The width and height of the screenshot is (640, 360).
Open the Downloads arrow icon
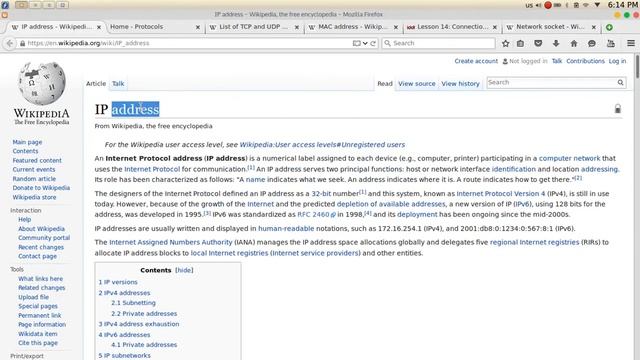point(556,43)
